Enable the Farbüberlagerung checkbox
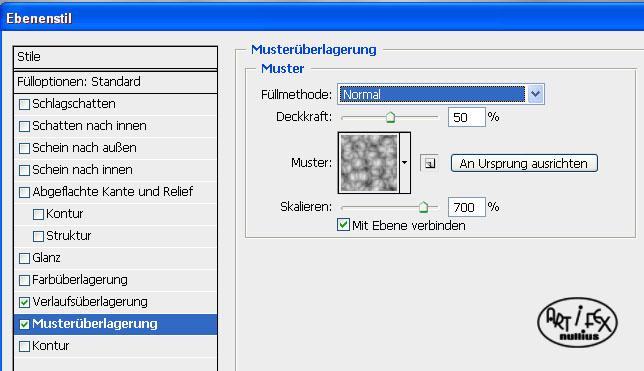Image resolution: width=644 pixels, height=371 pixels. click(24, 280)
